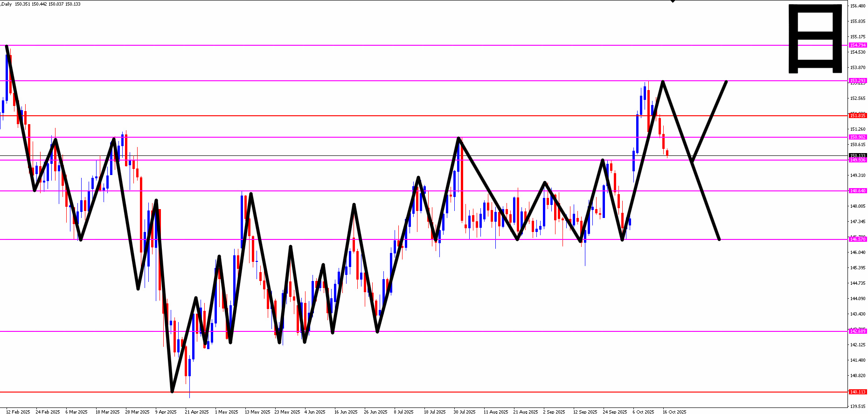Select the 153.293 magenta price label
868x414 pixels.
point(858,81)
